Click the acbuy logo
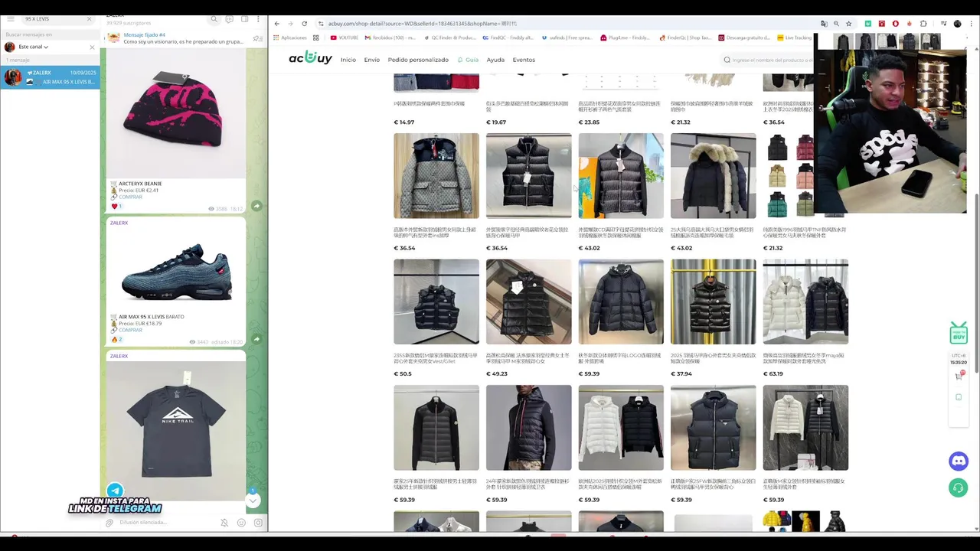Screen dimensions: 980x551 click(310, 58)
